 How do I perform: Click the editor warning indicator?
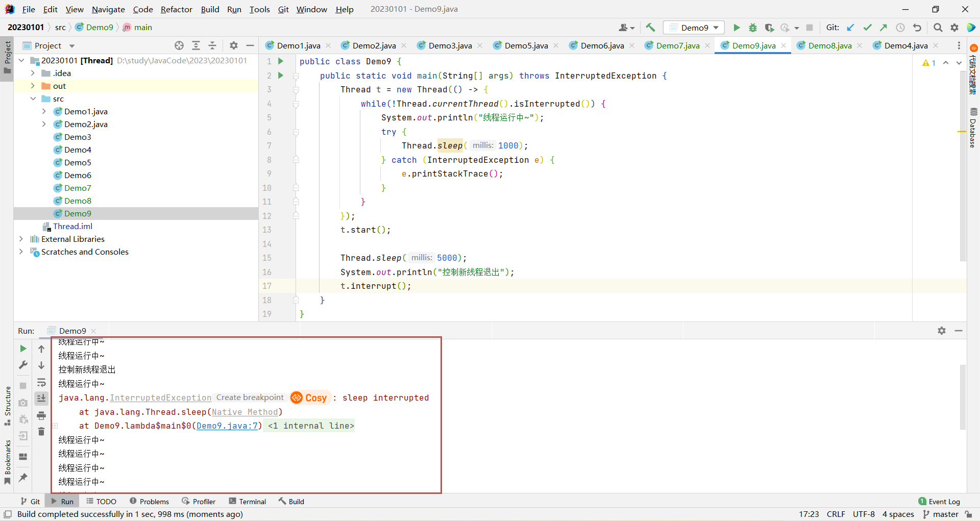coord(929,63)
